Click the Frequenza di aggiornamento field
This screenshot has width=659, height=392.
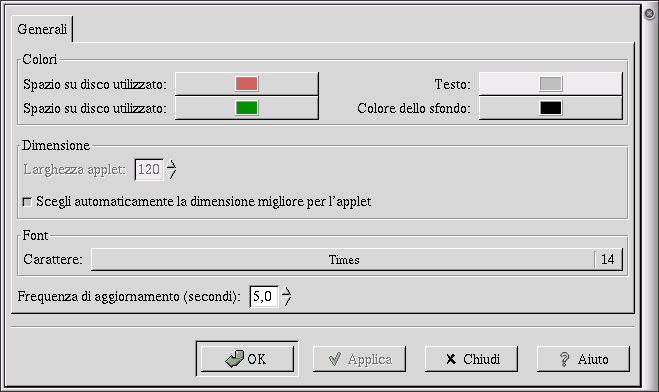(x=264, y=297)
